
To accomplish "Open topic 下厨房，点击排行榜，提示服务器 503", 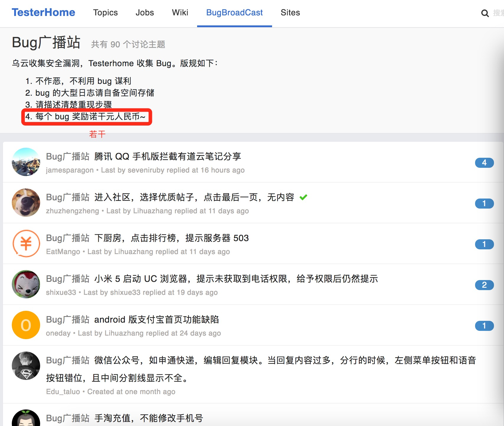I will pos(171,238).
